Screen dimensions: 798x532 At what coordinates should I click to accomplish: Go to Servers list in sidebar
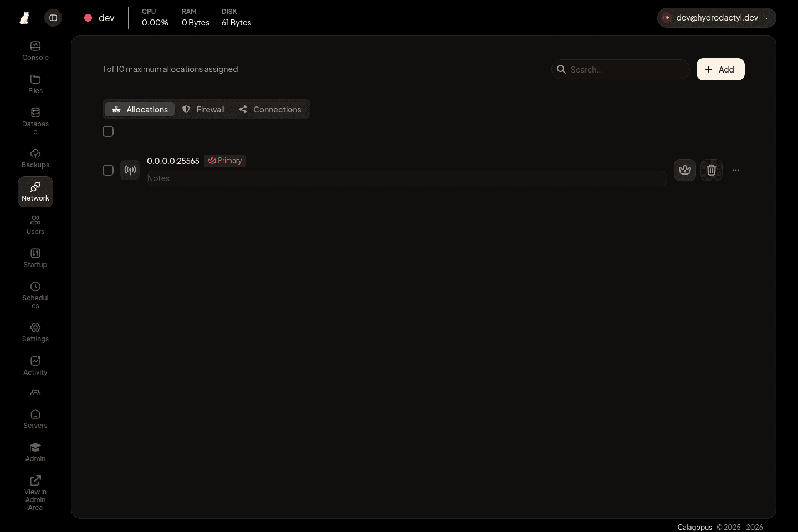tap(35, 419)
